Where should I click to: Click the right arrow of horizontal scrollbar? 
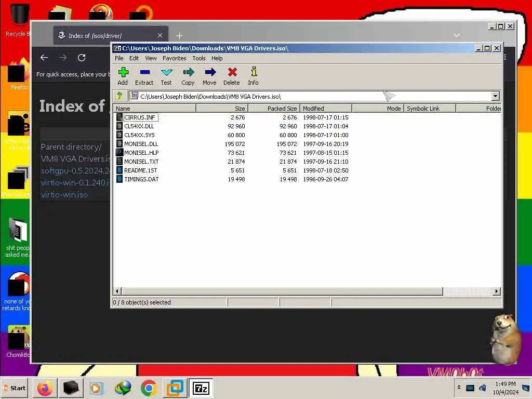click(x=497, y=291)
